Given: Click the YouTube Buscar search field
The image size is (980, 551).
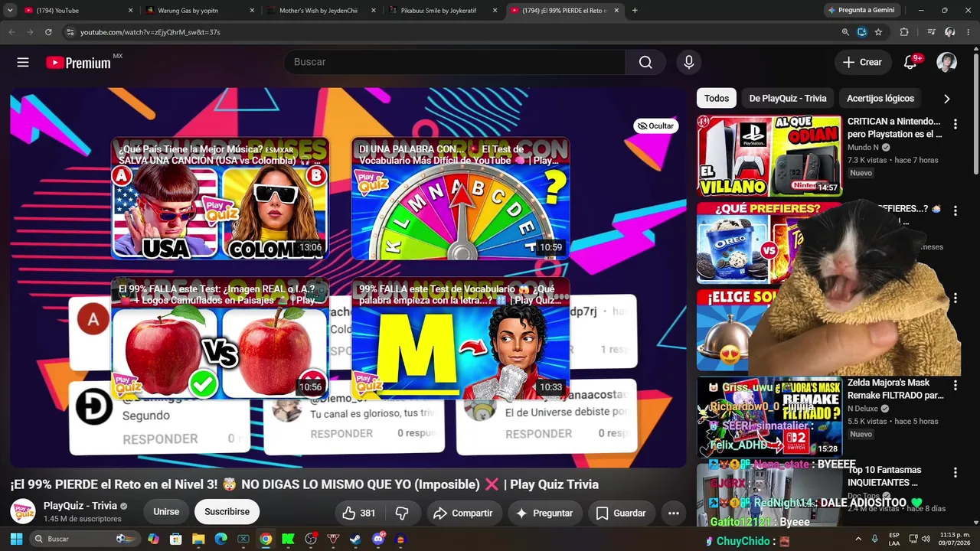Looking at the screenshot, I should tap(455, 62).
